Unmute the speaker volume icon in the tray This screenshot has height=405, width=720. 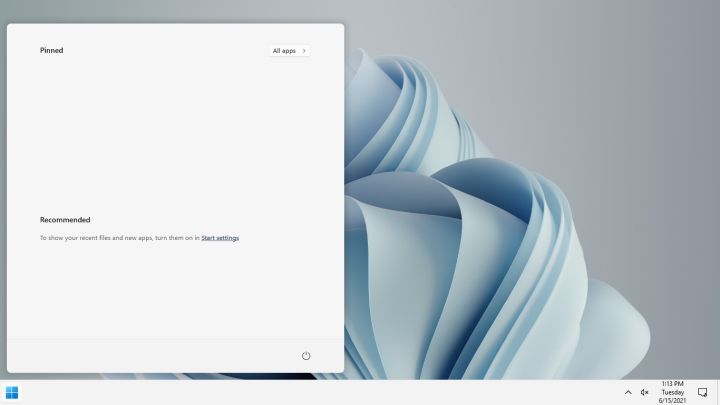point(644,392)
